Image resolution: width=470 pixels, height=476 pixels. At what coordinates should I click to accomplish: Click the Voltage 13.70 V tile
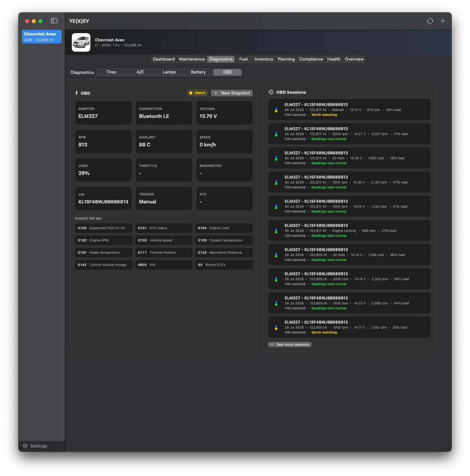pos(224,113)
